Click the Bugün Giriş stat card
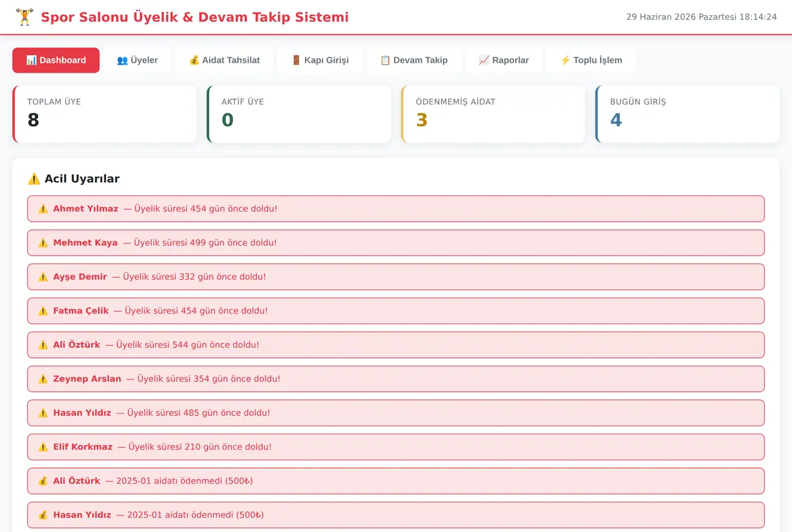792x532 pixels. pos(687,114)
